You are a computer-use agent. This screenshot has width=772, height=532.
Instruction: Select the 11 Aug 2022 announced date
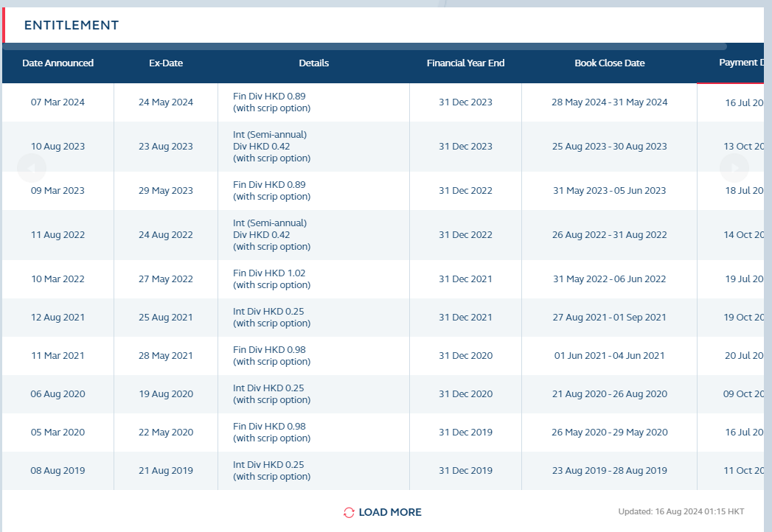click(58, 235)
